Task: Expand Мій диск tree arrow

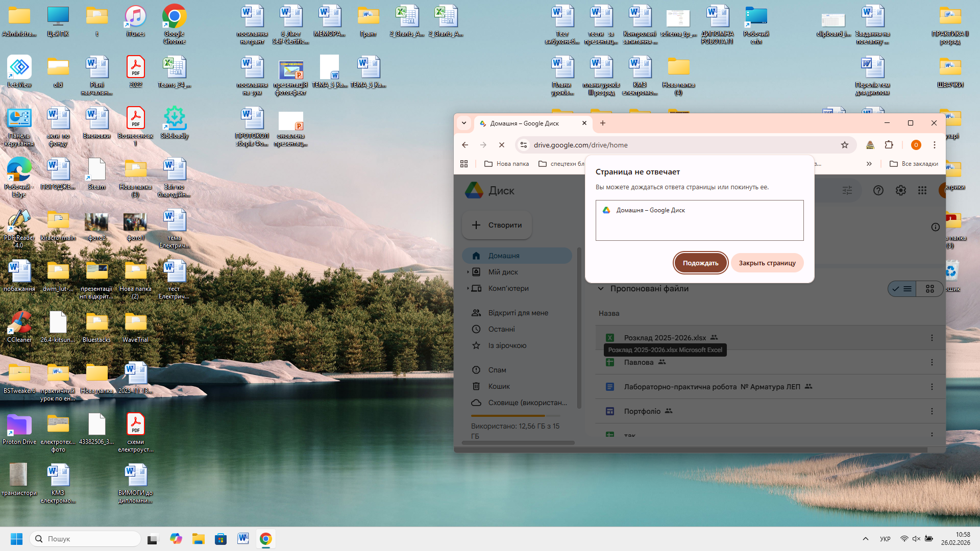Action: [x=468, y=272]
